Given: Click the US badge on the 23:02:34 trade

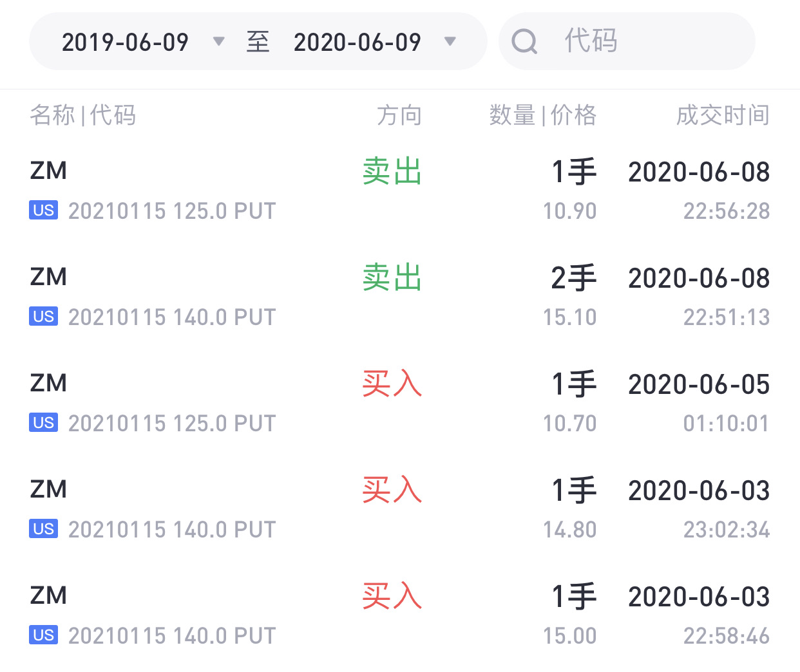Looking at the screenshot, I should [43, 529].
